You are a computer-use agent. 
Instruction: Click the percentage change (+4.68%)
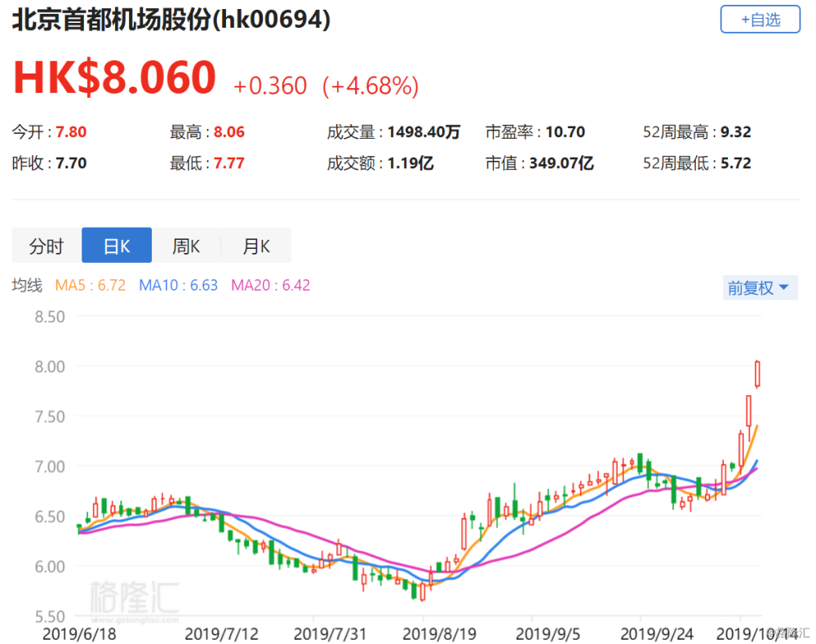pos(370,86)
